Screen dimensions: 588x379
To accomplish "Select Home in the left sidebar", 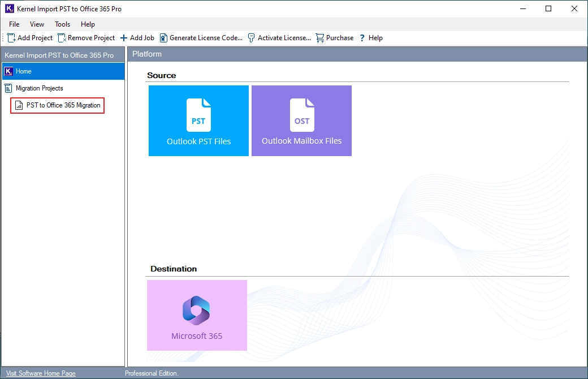I will (x=63, y=71).
